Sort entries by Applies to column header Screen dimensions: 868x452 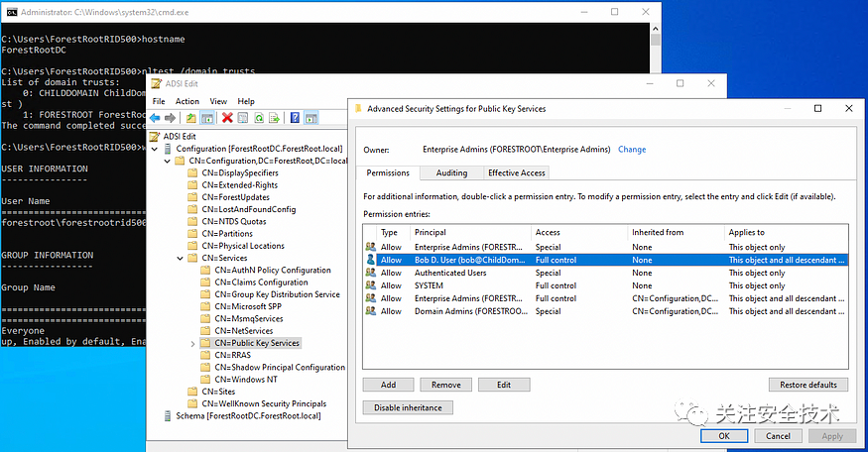(786, 232)
